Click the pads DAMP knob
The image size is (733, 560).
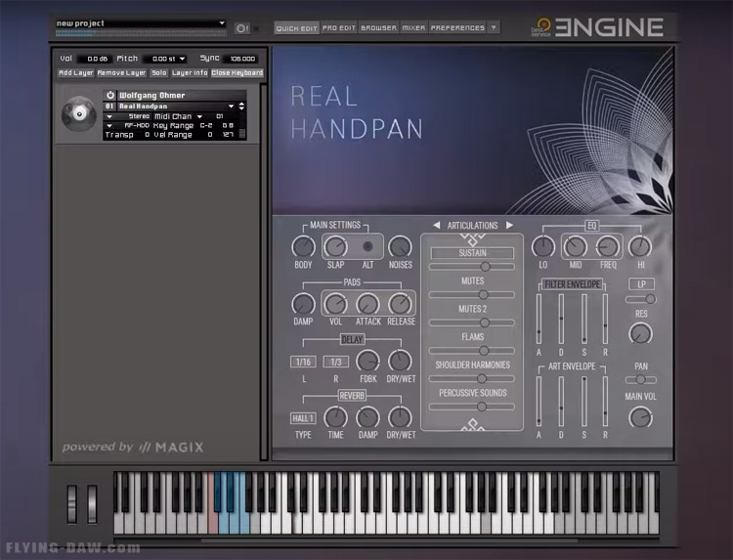point(303,304)
